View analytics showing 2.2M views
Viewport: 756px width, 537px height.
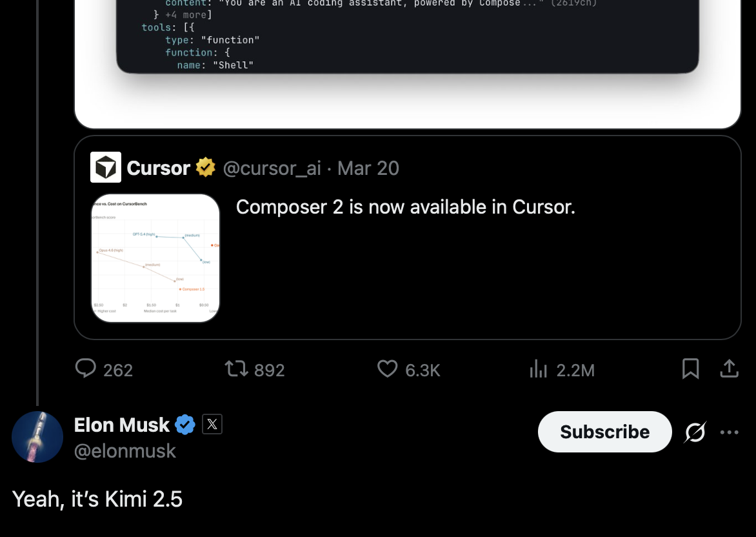coord(538,369)
